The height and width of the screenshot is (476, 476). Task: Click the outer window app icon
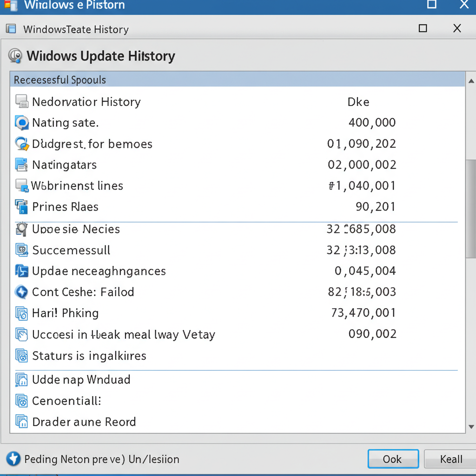coord(10,5)
